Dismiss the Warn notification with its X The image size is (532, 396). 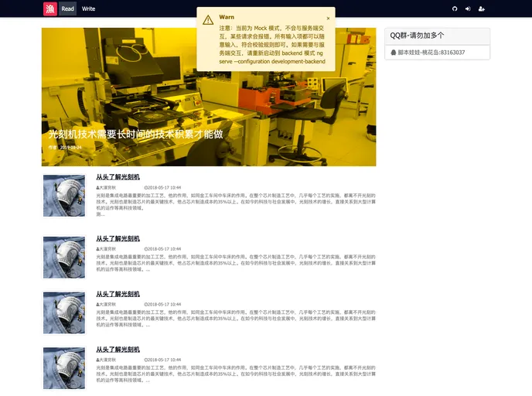(x=328, y=18)
